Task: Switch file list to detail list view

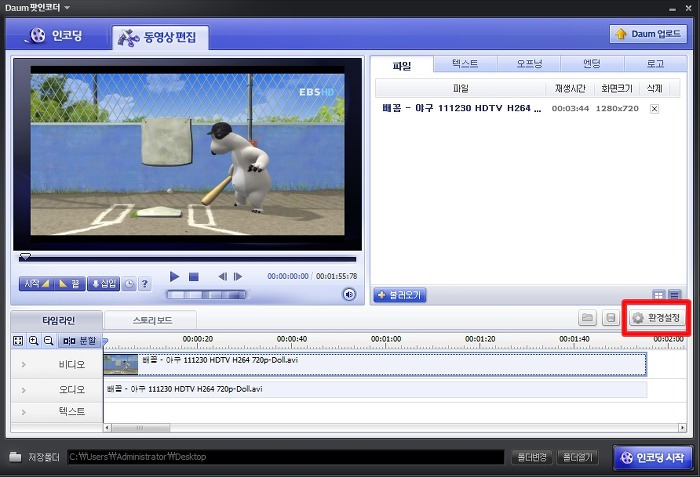Action: click(674, 295)
